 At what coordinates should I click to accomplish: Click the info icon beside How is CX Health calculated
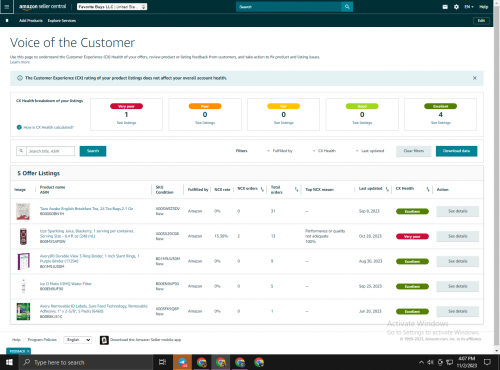[x=19, y=127]
